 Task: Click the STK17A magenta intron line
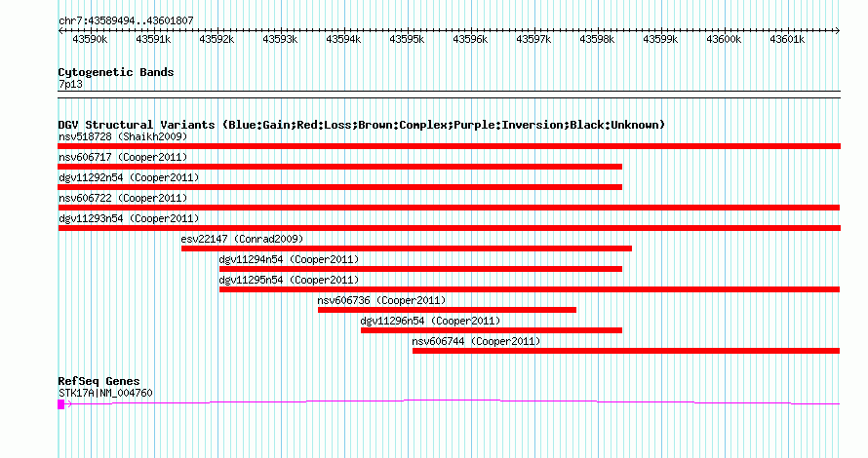[453, 401]
